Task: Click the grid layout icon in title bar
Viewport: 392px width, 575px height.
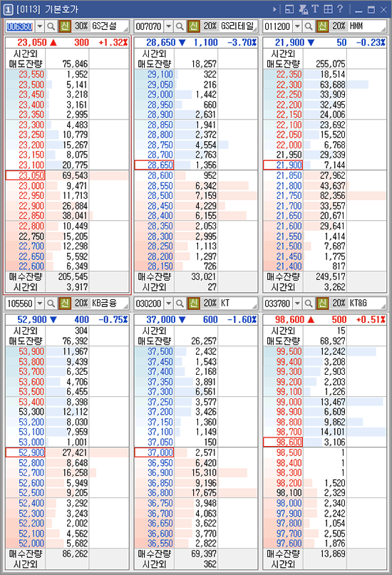Action: (328, 9)
